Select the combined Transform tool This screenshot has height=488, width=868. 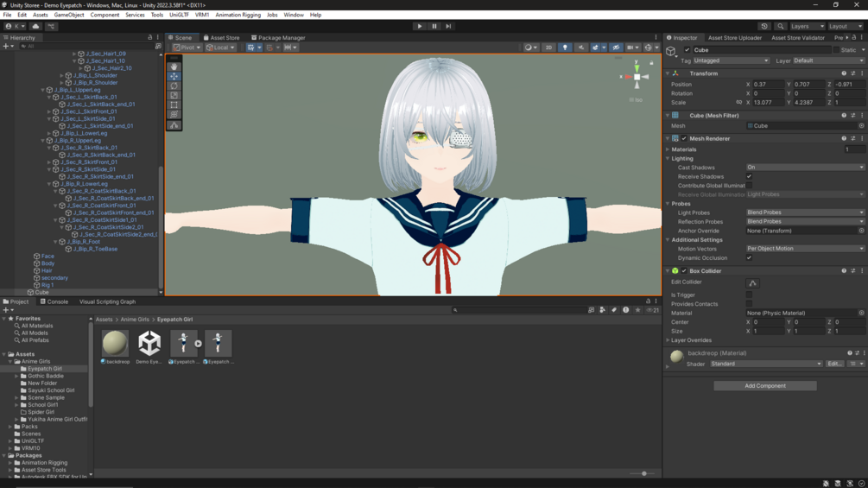click(174, 114)
